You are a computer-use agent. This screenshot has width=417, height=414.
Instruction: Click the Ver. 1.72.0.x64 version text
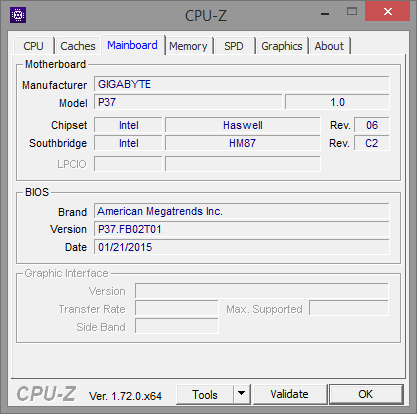[x=125, y=396]
